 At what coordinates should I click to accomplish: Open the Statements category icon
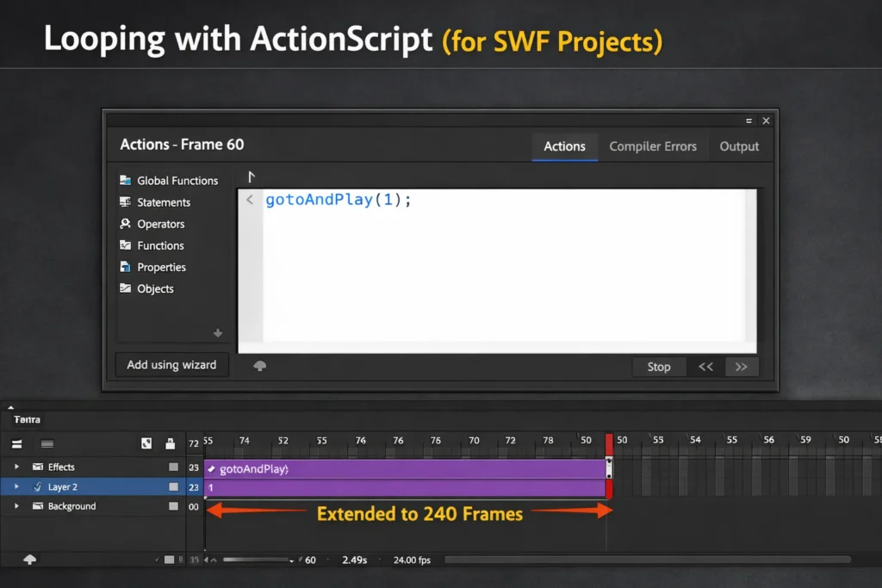click(125, 201)
